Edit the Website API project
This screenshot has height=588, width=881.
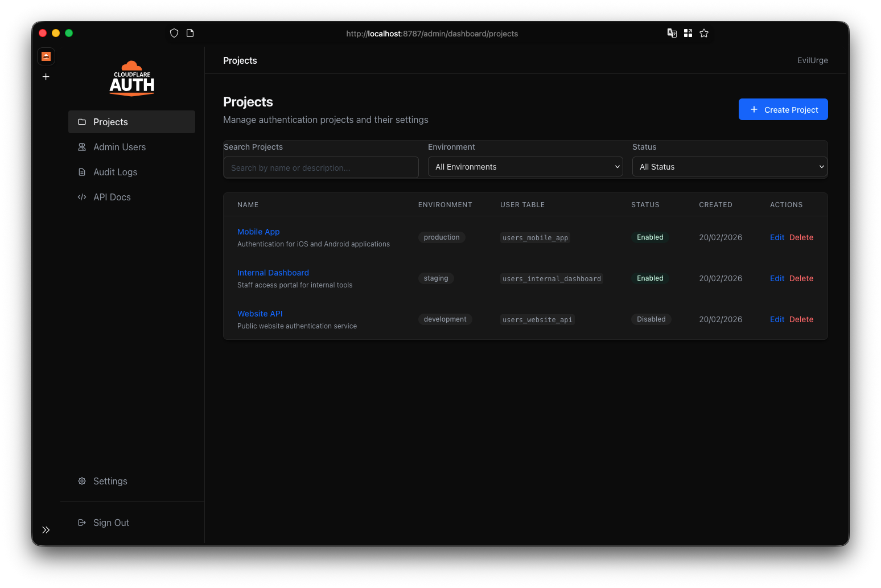(777, 319)
